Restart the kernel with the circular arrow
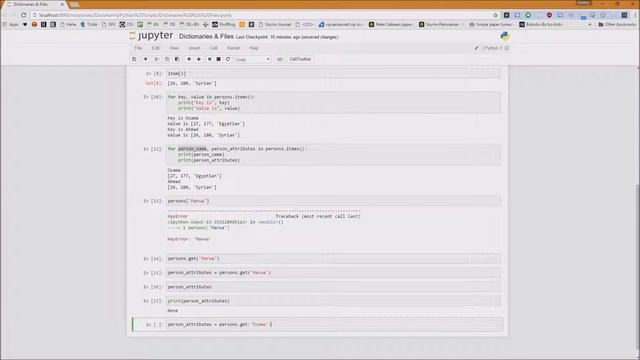640x360 pixels. [228, 59]
